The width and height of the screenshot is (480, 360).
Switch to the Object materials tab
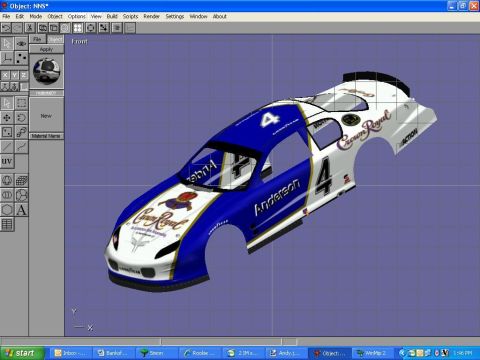tap(55, 39)
